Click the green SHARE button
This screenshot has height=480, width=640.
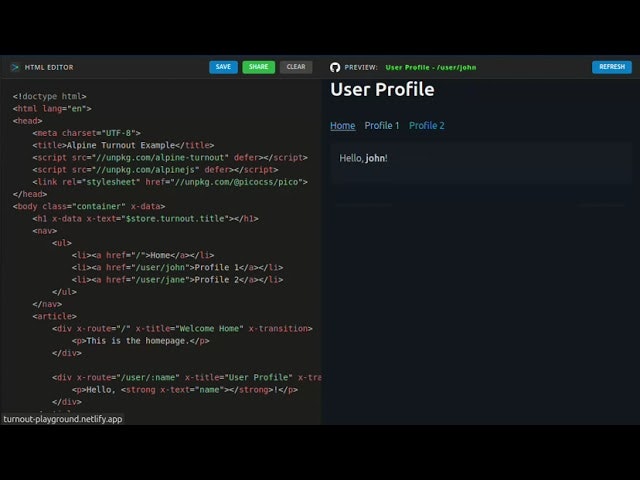(258, 67)
